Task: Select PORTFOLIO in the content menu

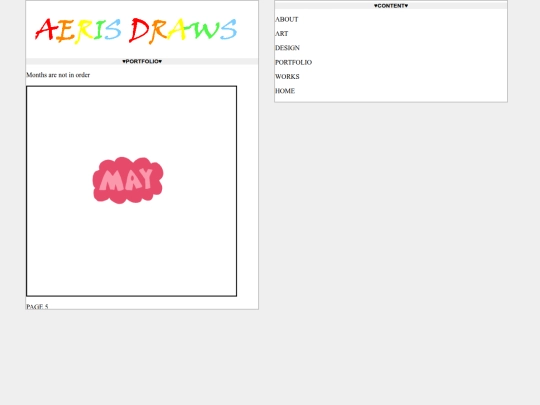Action: [293, 62]
